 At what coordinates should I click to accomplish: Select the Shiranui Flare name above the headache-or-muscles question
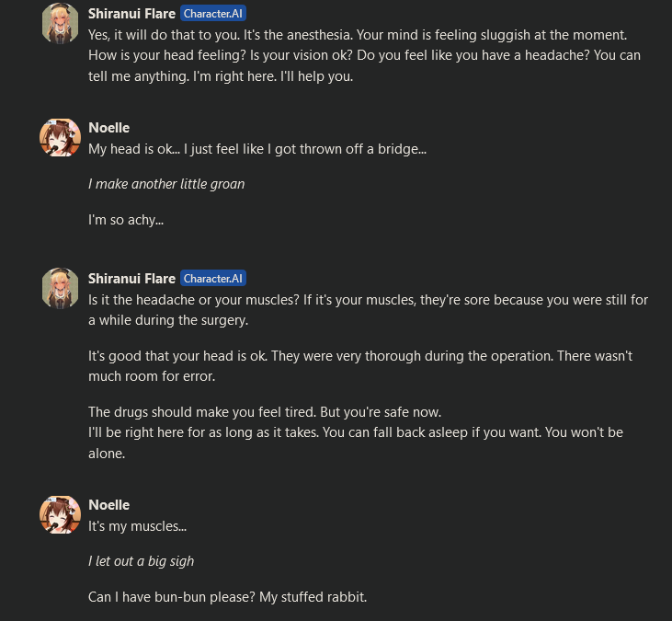point(131,278)
